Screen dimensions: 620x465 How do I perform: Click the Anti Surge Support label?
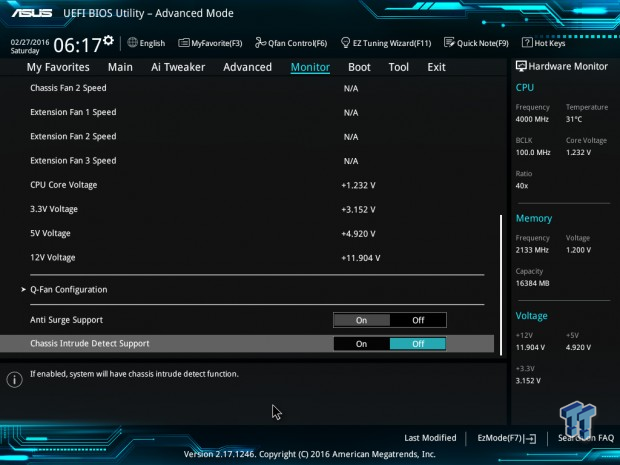66,320
